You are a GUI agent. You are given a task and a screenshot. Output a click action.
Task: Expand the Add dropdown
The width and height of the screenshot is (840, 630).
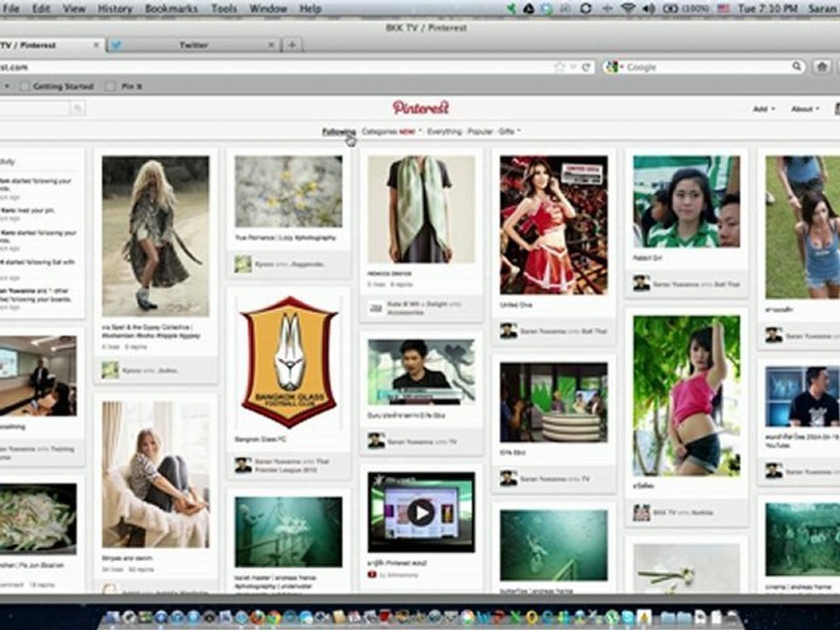763,108
